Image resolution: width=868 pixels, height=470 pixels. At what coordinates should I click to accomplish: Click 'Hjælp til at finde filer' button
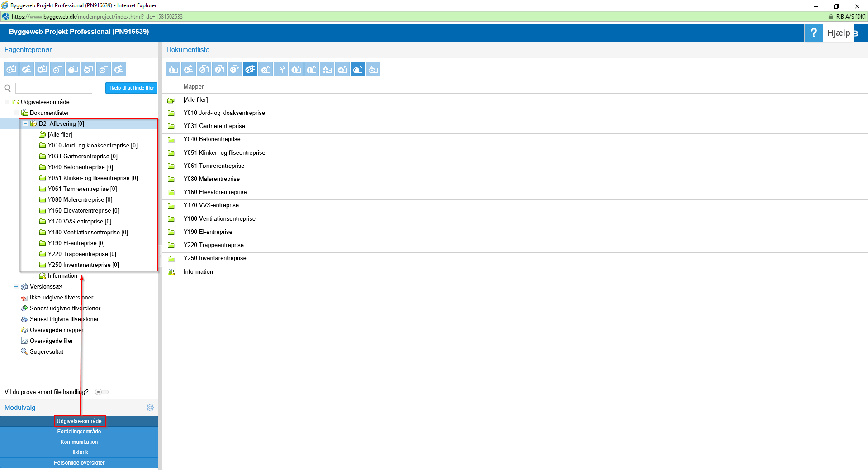[x=131, y=88]
